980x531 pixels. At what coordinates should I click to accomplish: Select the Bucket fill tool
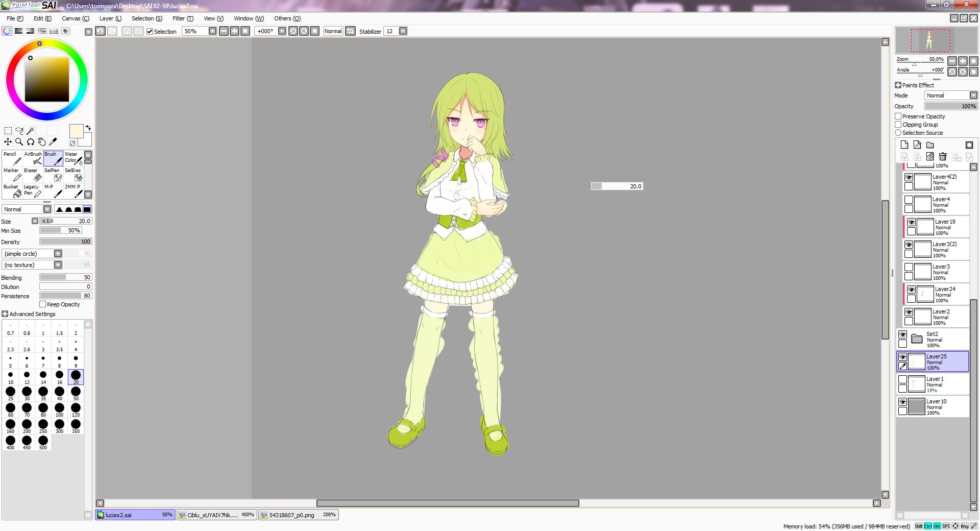(12, 191)
